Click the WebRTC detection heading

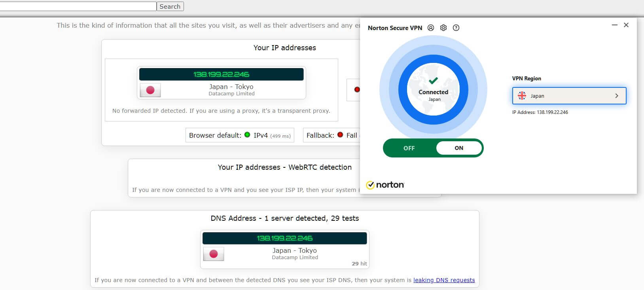(x=284, y=167)
